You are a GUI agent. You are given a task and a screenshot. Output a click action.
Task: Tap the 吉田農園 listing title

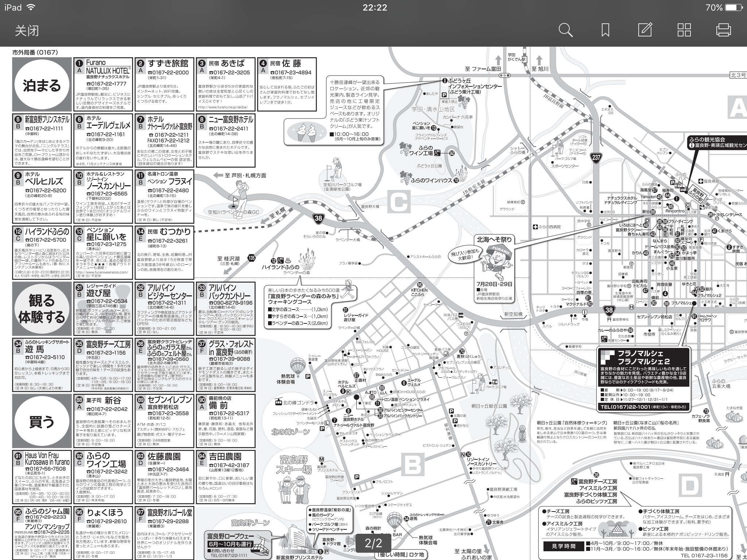click(225, 456)
